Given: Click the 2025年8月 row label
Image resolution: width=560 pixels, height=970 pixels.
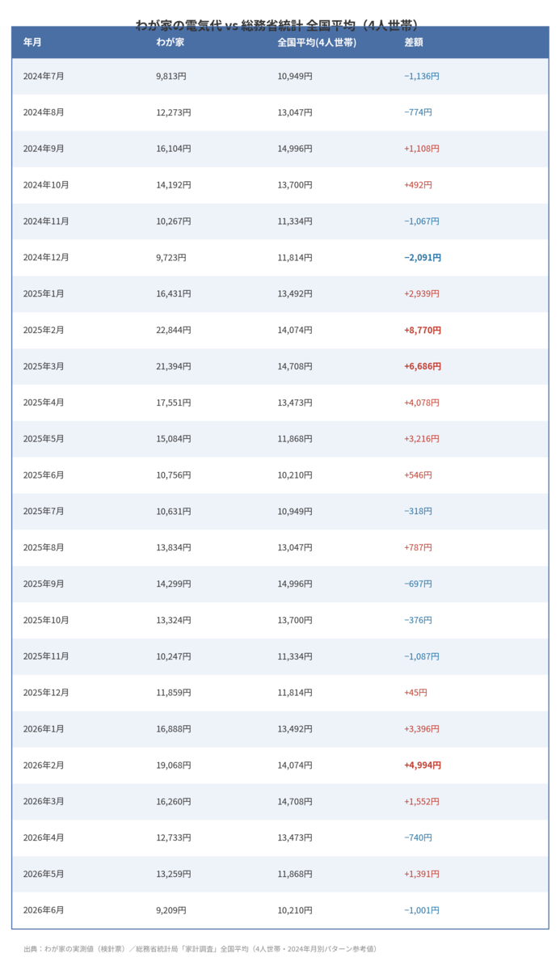Looking at the screenshot, I should point(44,547).
